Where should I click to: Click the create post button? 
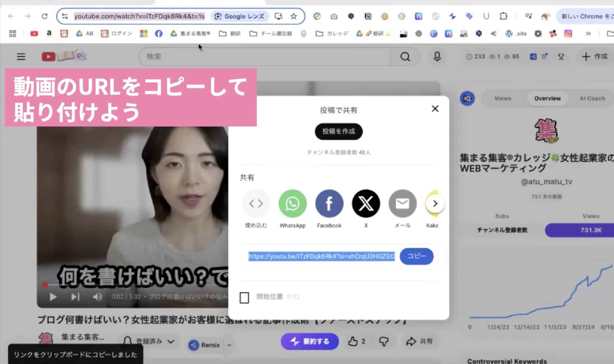click(338, 131)
